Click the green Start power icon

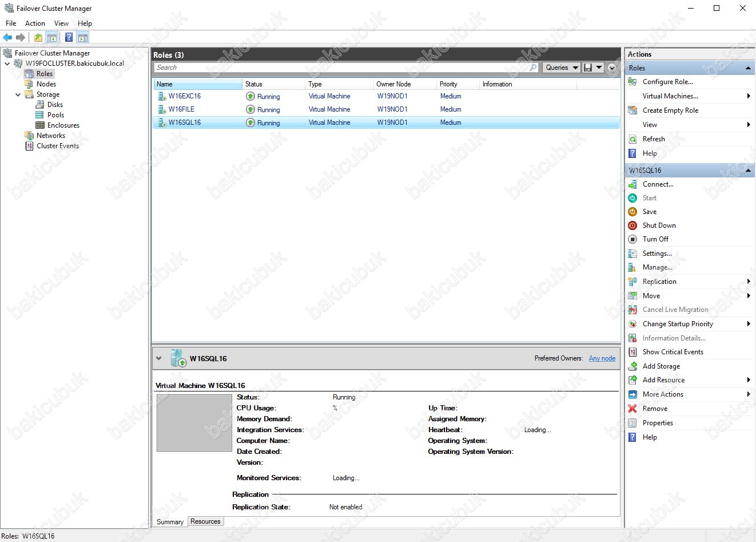click(632, 198)
